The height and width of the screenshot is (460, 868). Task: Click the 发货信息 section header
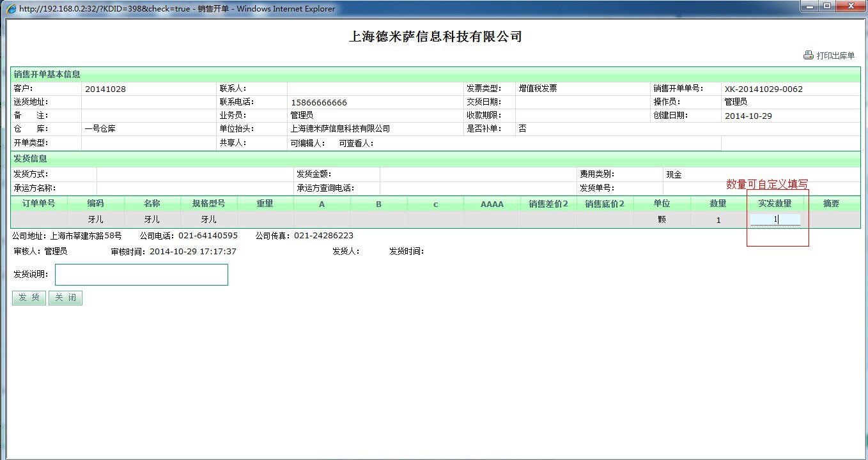click(x=31, y=158)
